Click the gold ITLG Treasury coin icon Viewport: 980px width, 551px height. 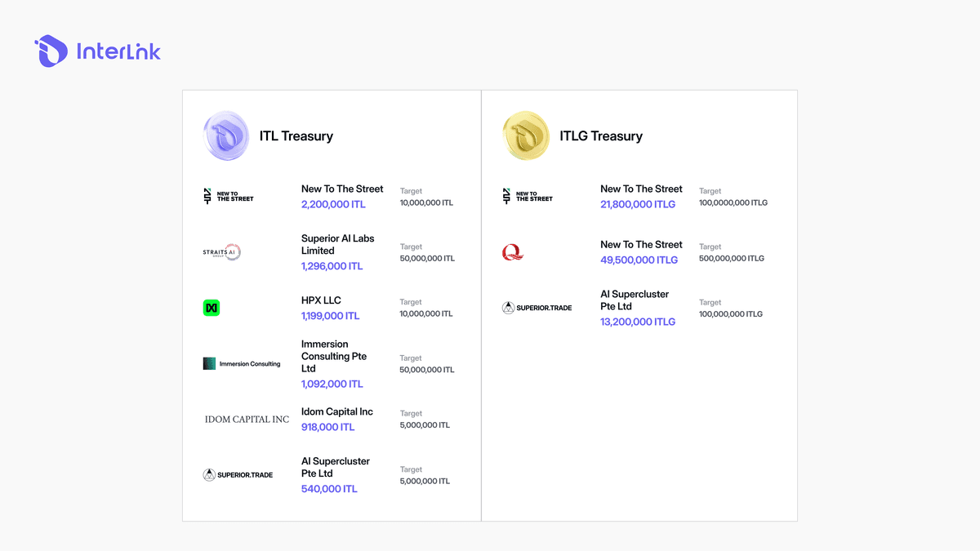(525, 136)
